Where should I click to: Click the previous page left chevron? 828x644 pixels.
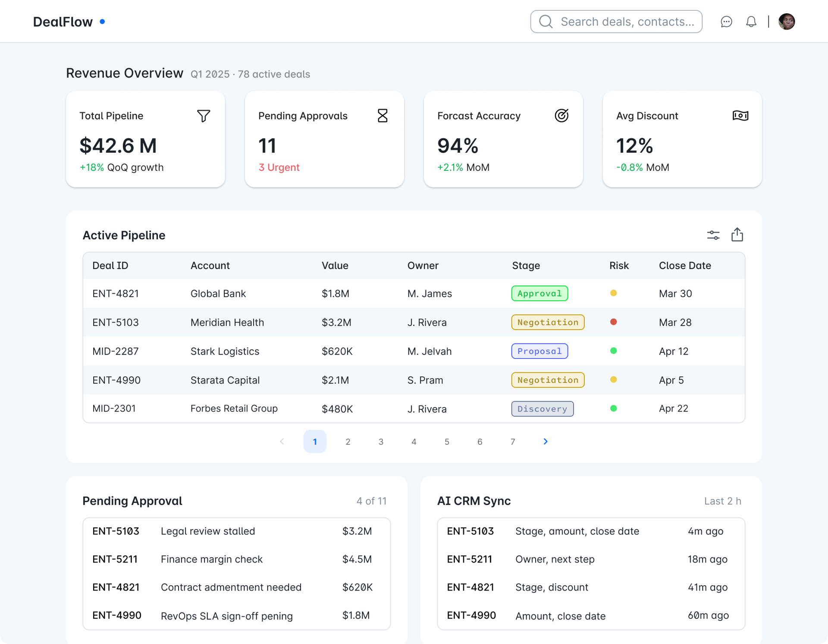(282, 441)
